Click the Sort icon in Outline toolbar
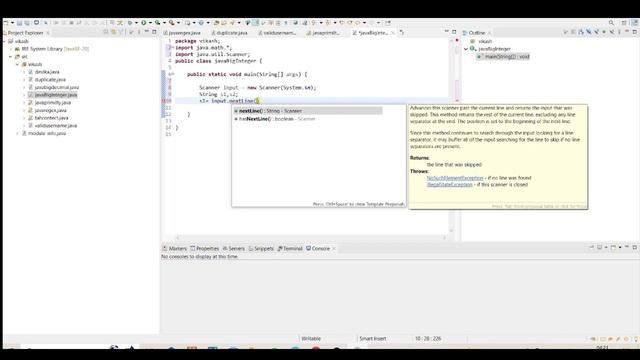The width and height of the screenshot is (640, 360). click(x=580, y=32)
